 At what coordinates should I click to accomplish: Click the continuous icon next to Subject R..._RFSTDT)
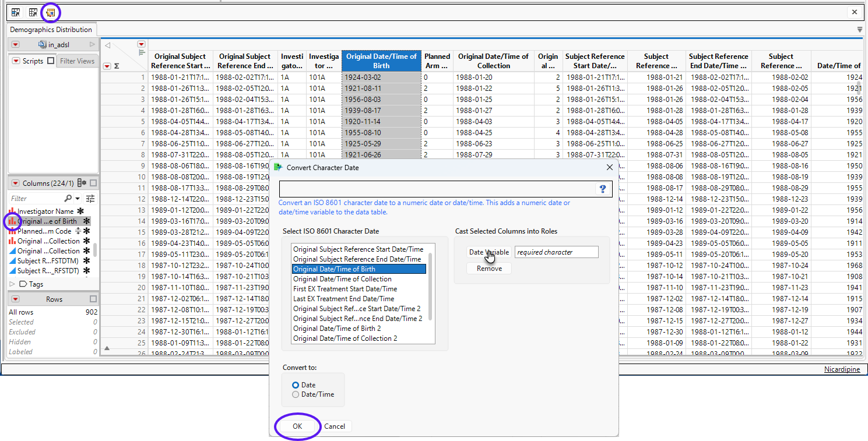click(x=12, y=271)
